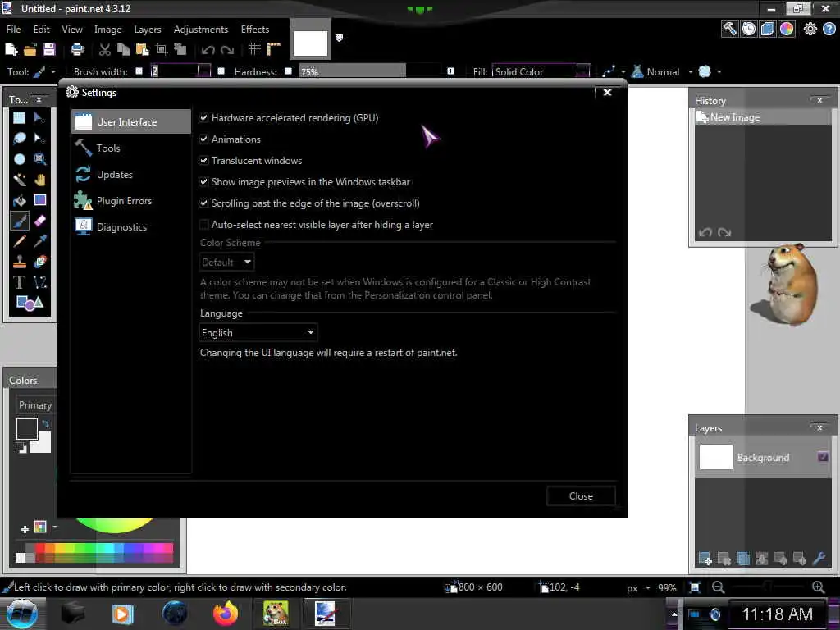Open the Edit menu

coord(41,30)
